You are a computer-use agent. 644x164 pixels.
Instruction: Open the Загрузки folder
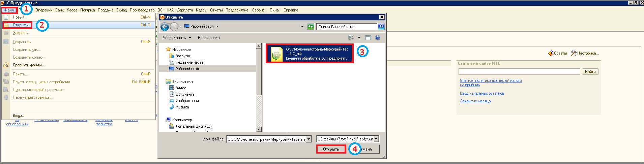coord(183,56)
